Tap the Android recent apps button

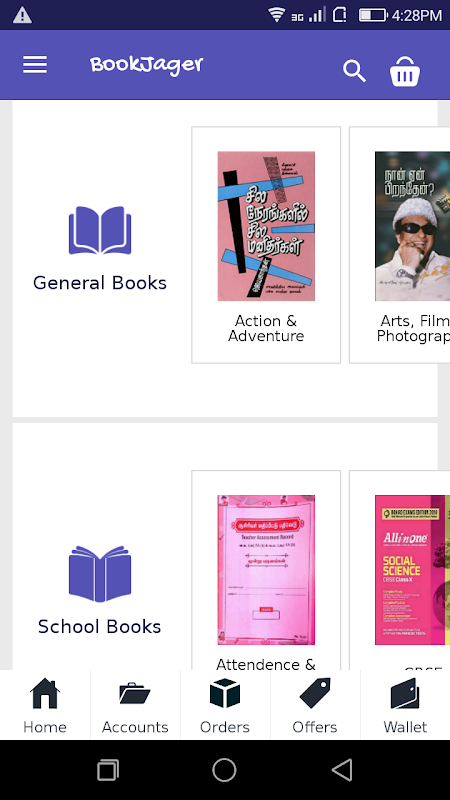(x=108, y=770)
